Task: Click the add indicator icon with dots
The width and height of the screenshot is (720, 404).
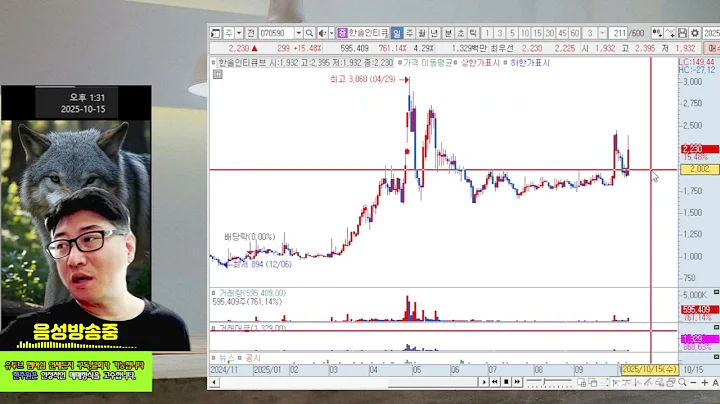Action: (657, 33)
